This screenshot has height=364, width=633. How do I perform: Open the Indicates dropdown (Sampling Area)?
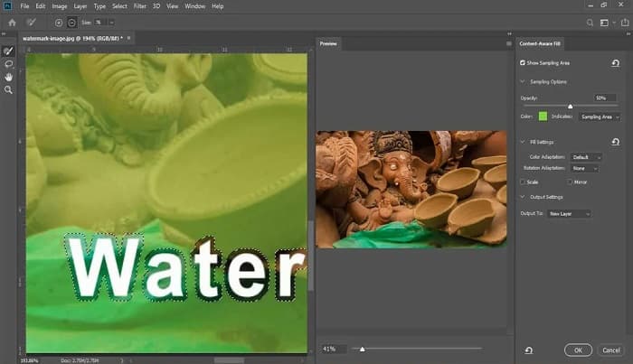click(x=600, y=117)
